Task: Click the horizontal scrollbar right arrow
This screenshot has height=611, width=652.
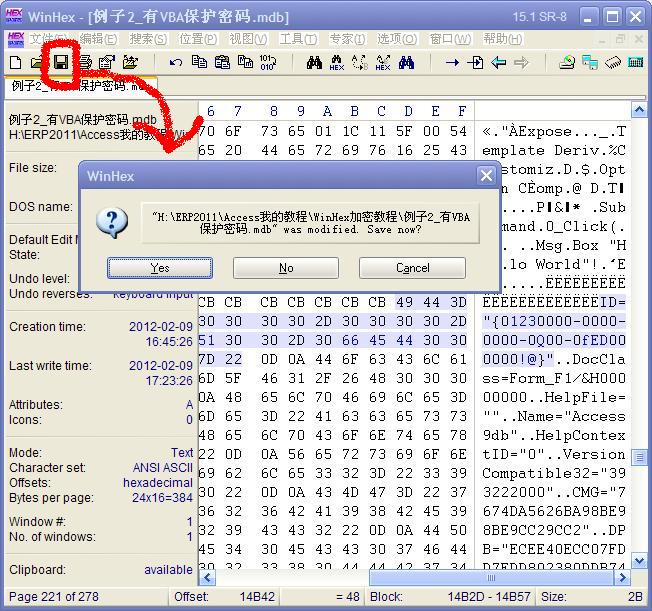Action: click(622, 577)
